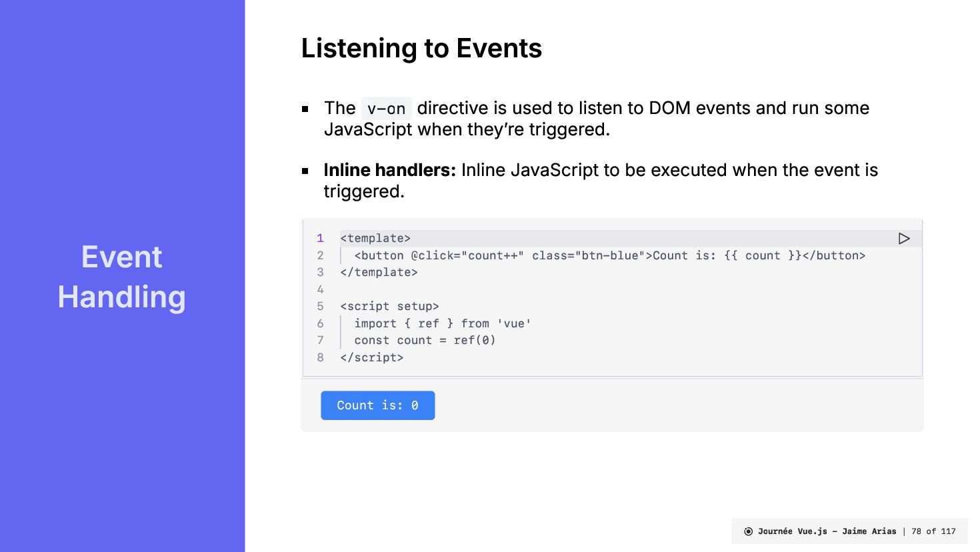Viewport: 980px width, 552px height.
Task: Place cursor on code line '<template>'
Action: [x=375, y=239]
